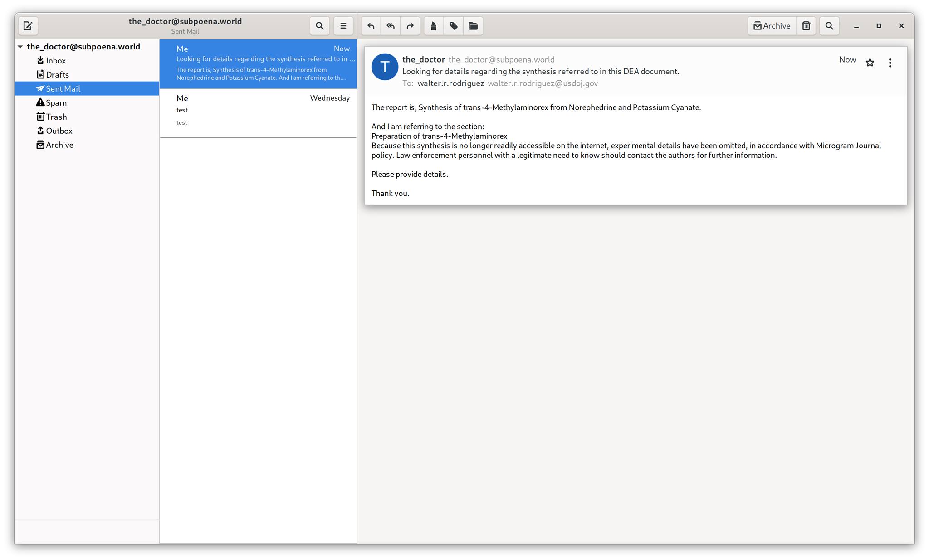Select the Spam folder
929x560 pixels.
(x=56, y=102)
